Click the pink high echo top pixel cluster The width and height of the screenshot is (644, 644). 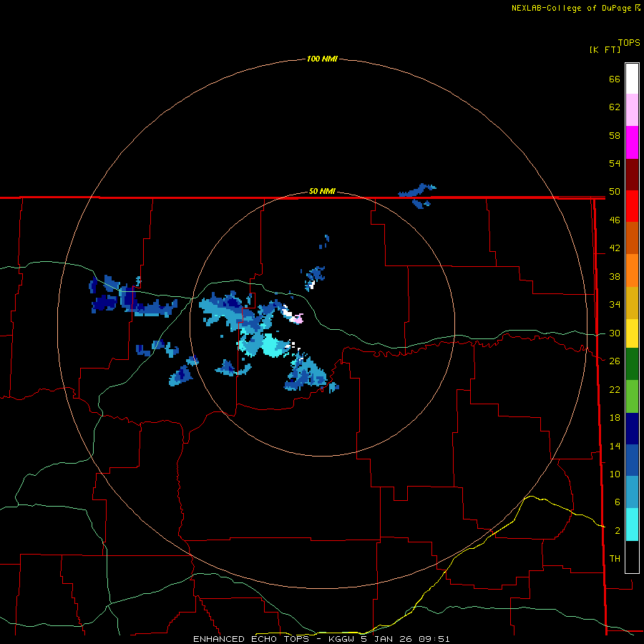click(x=298, y=318)
